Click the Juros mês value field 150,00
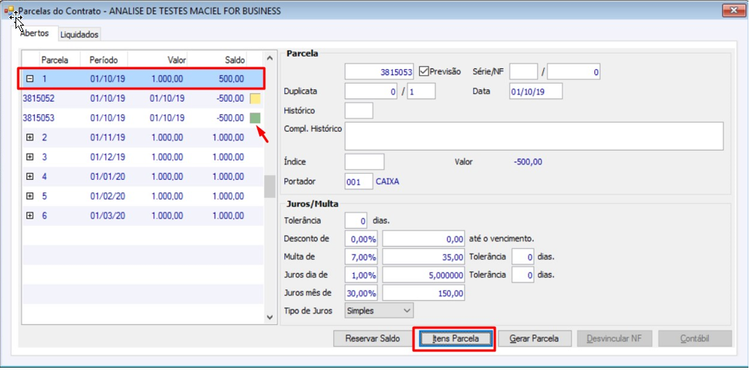750x370 pixels. pyautogui.click(x=423, y=293)
